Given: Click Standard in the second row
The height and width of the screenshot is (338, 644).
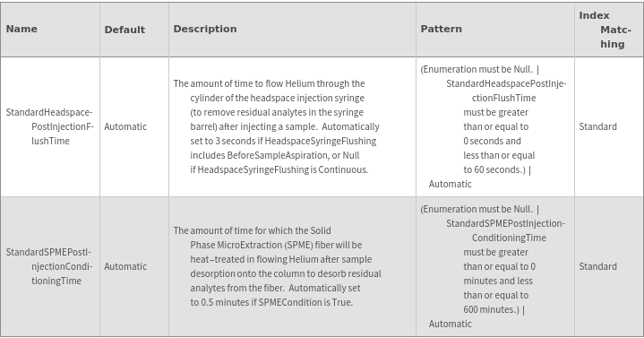Looking at the screenshot, I should click(598, 266).
